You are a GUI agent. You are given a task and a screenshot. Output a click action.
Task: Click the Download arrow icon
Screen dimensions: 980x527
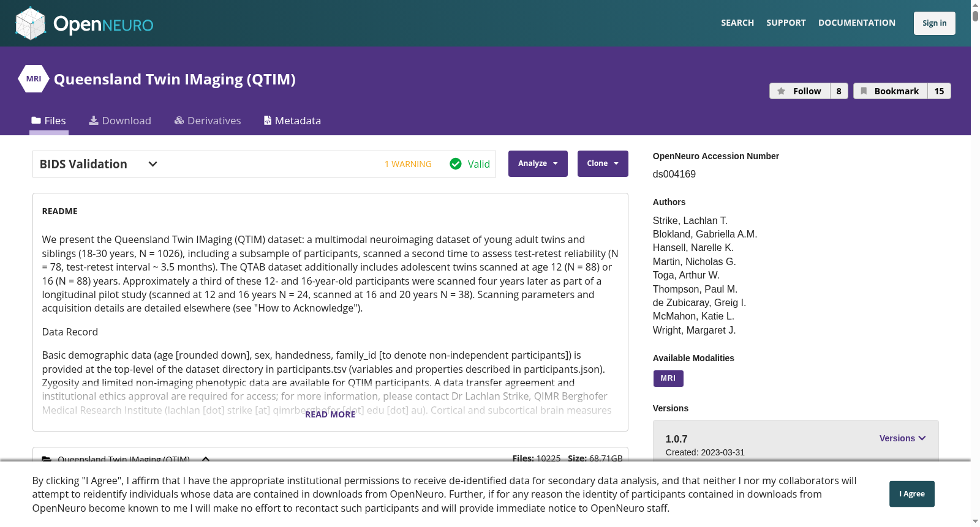tap(94, 121)
